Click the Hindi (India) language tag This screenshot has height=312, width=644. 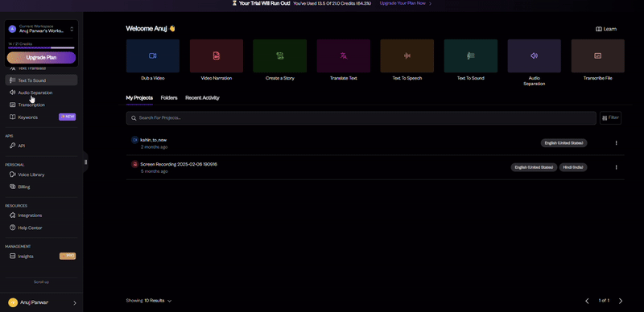click(x=573, y=167)
